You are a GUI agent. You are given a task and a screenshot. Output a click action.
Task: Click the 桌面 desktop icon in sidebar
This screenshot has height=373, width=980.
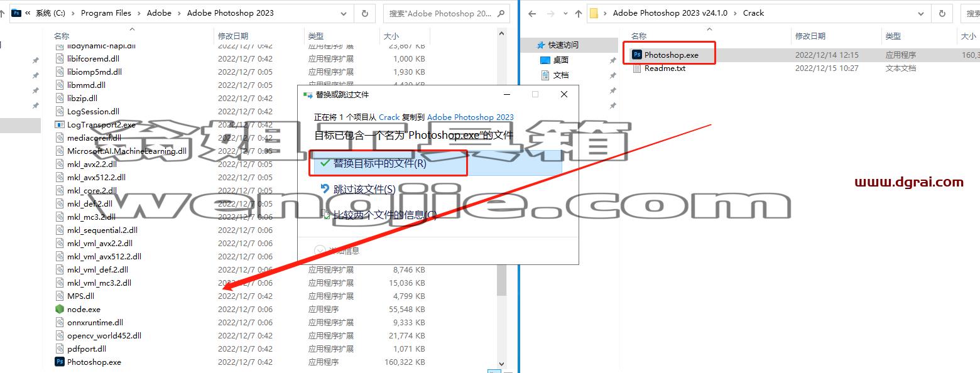pyautogui.click(x=545, y=60)
